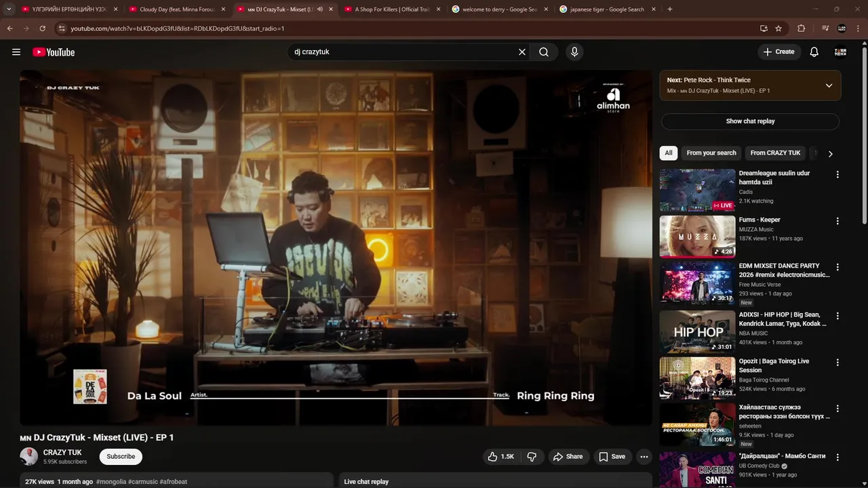Select the All filter chip
The height and width of the screenshot is (488, 868).
click(x=669, y=153)
